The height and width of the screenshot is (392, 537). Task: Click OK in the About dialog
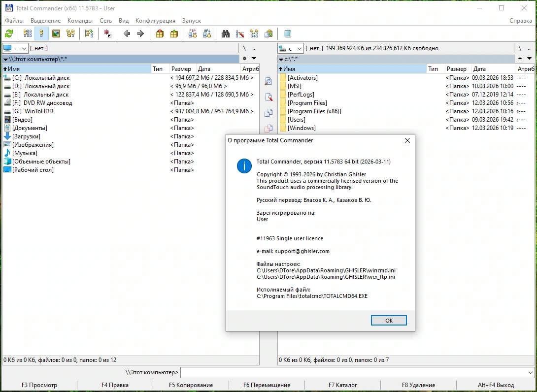[x=389, y=321]
